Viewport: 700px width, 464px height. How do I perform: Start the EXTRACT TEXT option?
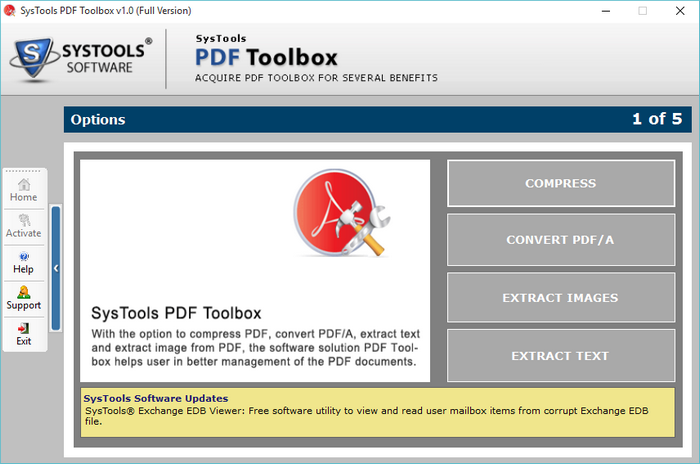[x=561, y=356]
